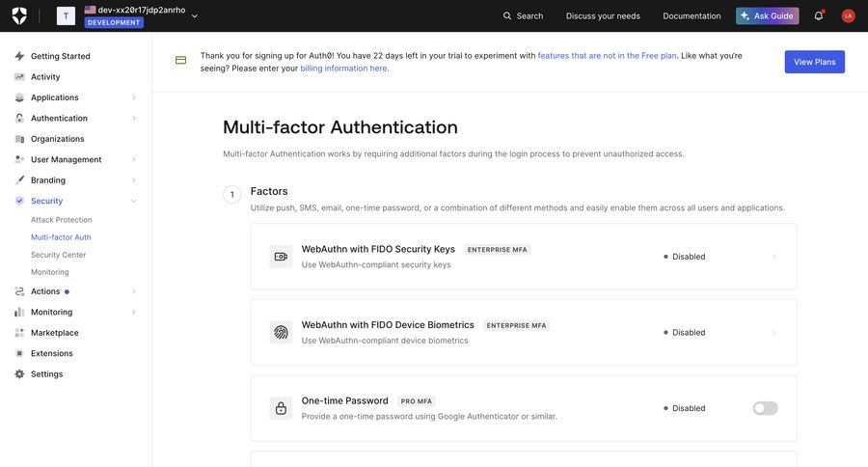The width and height of the screenshot is (868, 467).
Task: Click the Monitoring bar chart icon
Action: [19, 312]
